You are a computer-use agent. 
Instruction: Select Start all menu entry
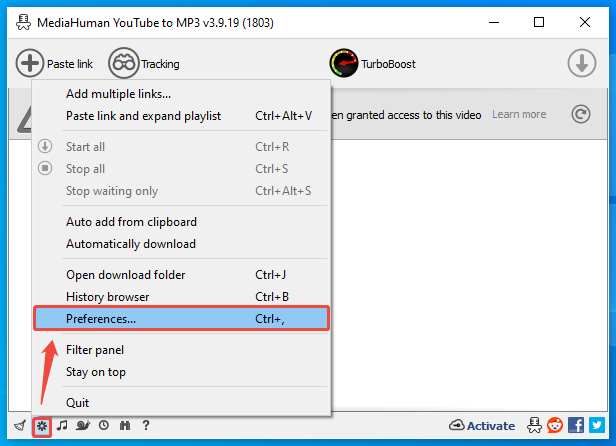[x=182, y=147]
